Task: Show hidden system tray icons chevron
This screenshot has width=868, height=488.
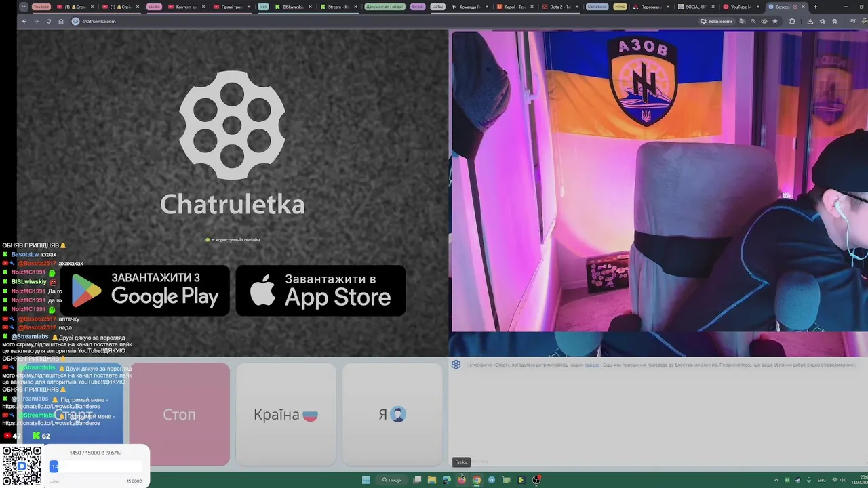Action: pyautogui.click(x=777, y=480)
